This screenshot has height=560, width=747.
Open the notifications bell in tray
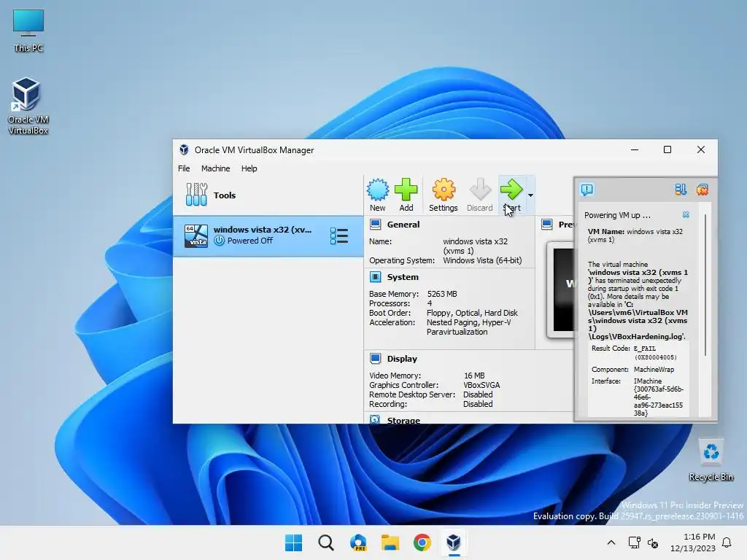coord(727,542)
